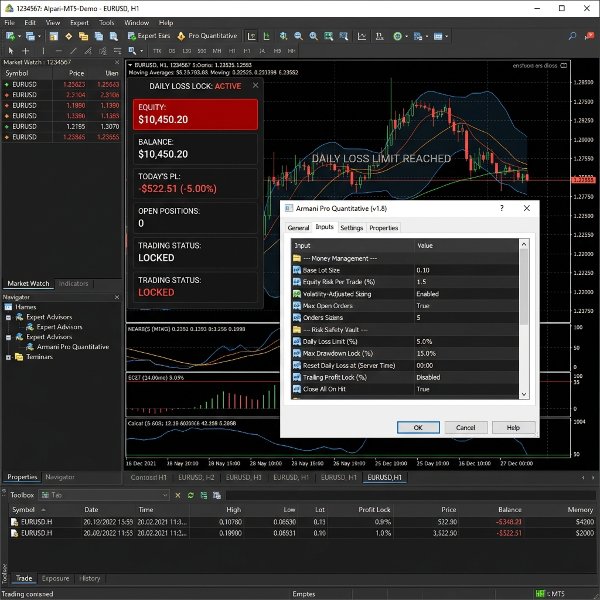Click the yellow diamond toolbar icon
The width and height of the screenshot is (600, 600).
click(x=68, y=36)
